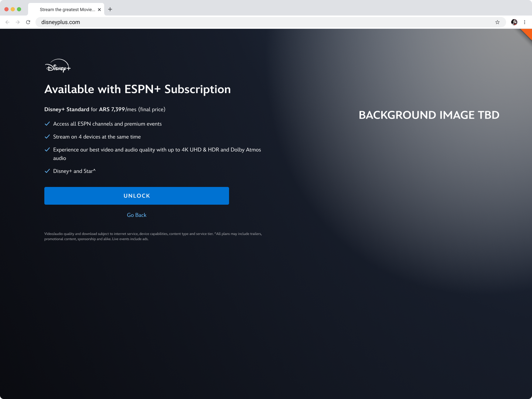Open a new tab with the plus icon
Viewport: 532px width, 399px height.
click(110, 9)
